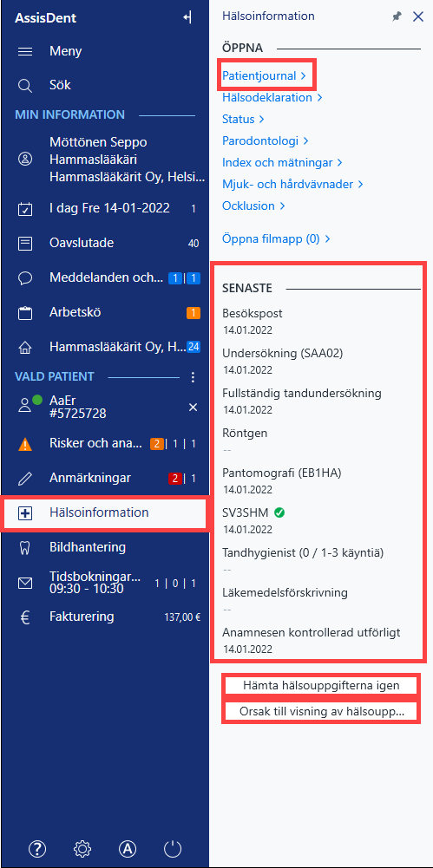Open the Hälsodeklaration link
Image resolution: width=433 pixels, height=868 pixels.
coord(272,97)
